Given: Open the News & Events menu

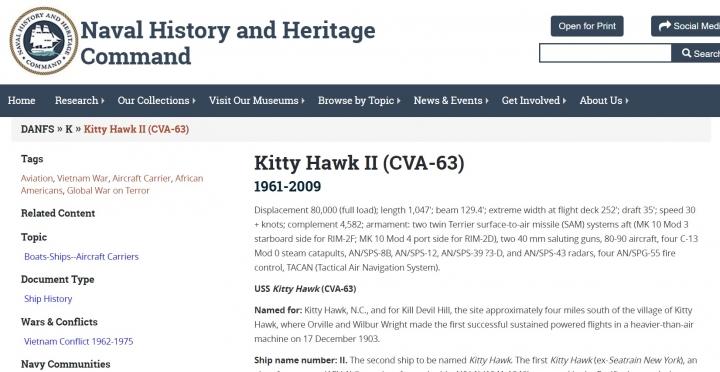Looking at the screenshot, I should pyautogui.click(x=451, y=101).
